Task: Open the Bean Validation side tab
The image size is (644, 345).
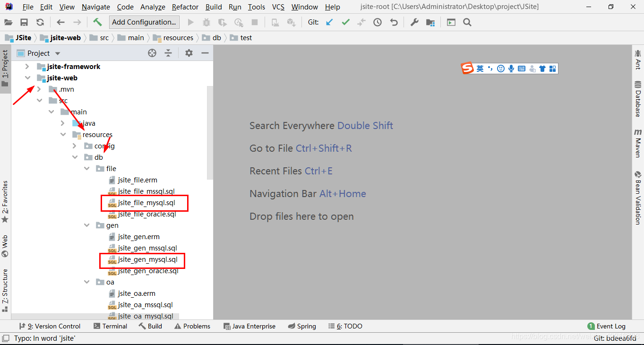Action: click(x=638, y=198)
